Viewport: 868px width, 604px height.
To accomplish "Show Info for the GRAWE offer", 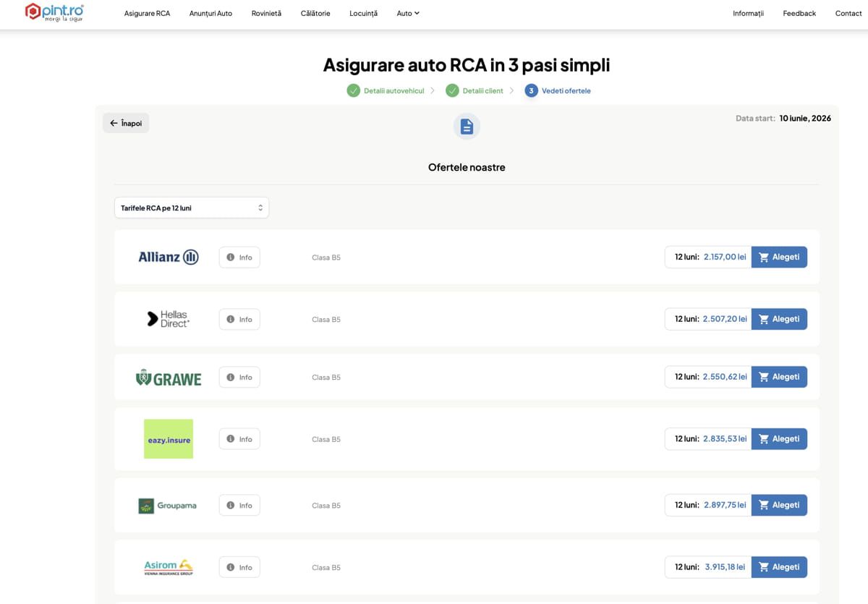I will [239, 377].
